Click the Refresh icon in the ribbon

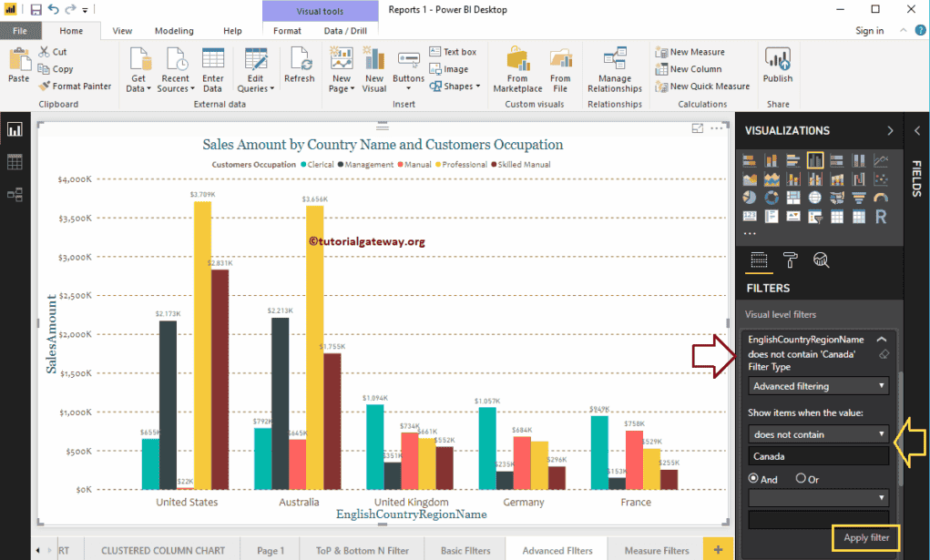[x=299, y=67]
